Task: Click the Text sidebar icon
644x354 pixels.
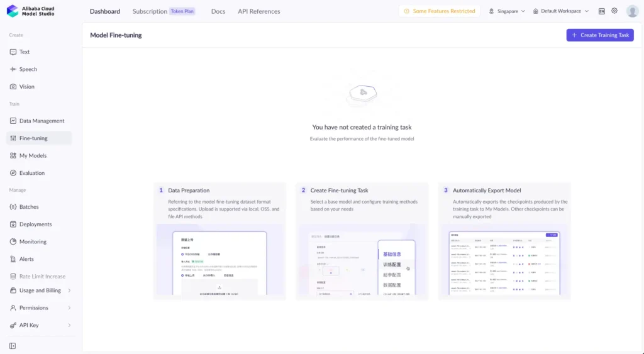Action: (x=13, y=52)
